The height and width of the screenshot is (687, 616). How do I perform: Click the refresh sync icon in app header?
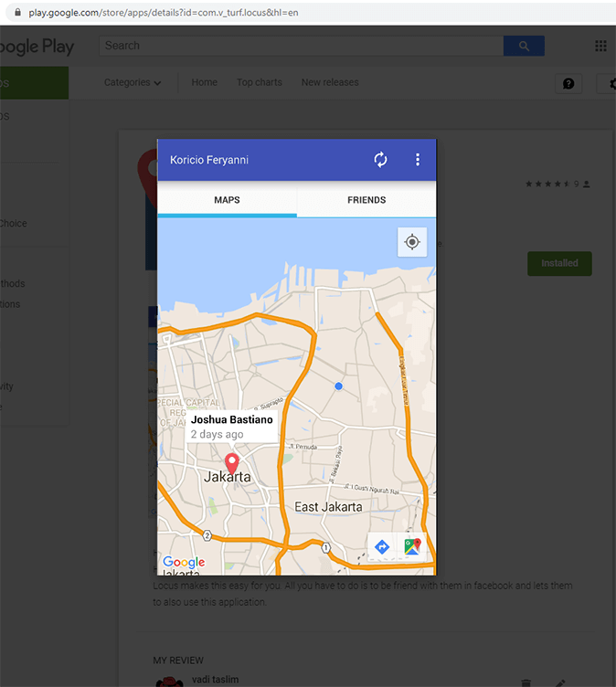coord(380,160)
